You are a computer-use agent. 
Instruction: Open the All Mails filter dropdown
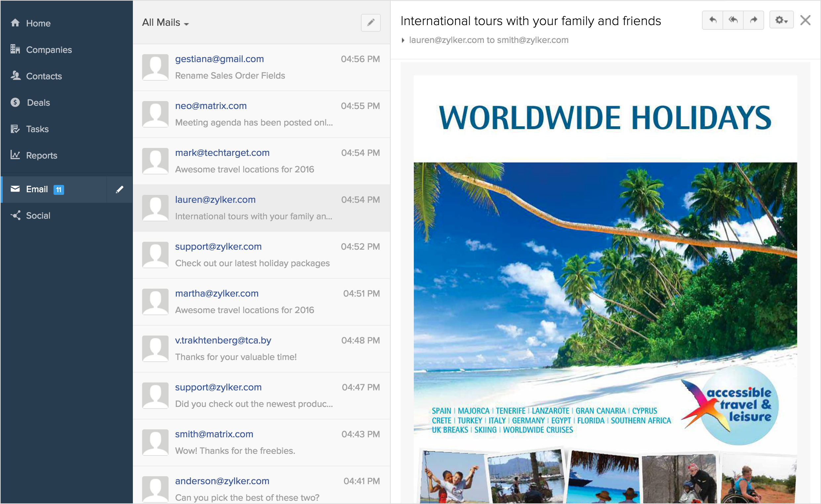tap(165, 23)
